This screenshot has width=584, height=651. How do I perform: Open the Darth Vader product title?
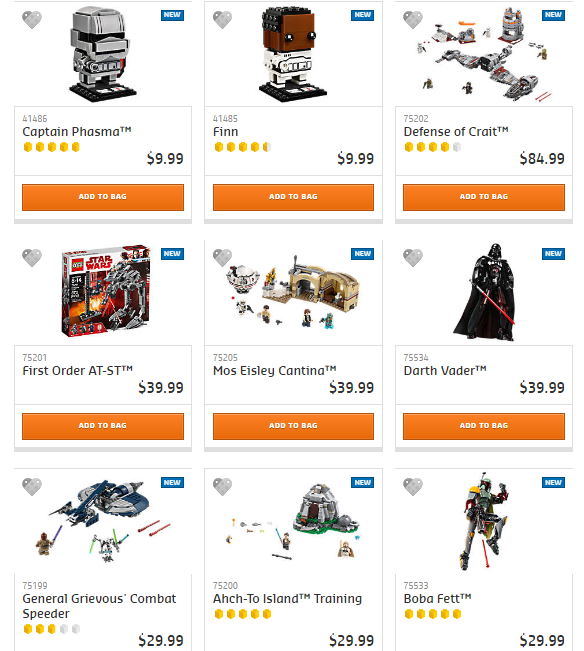point(445,370)
